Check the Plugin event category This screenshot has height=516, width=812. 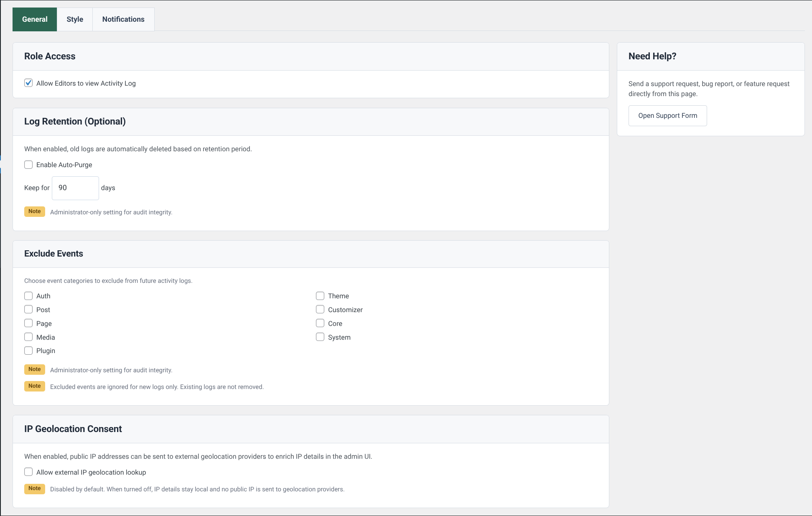[28, 351]
